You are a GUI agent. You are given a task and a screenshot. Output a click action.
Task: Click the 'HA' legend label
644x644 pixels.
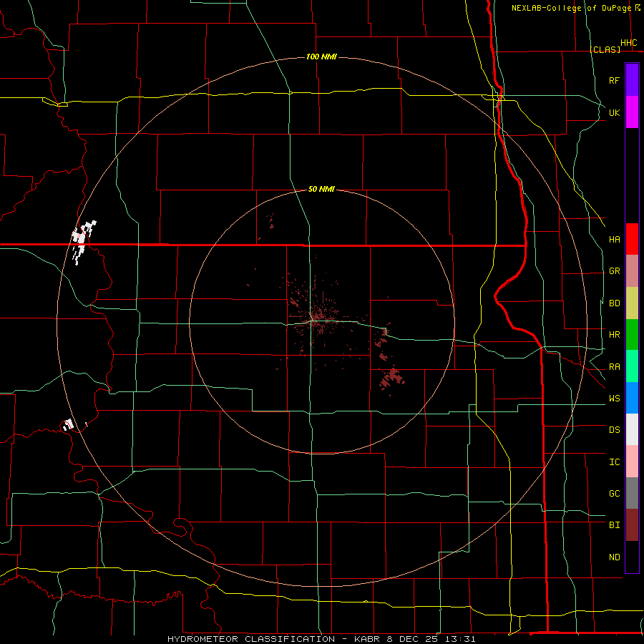[614, 239]
